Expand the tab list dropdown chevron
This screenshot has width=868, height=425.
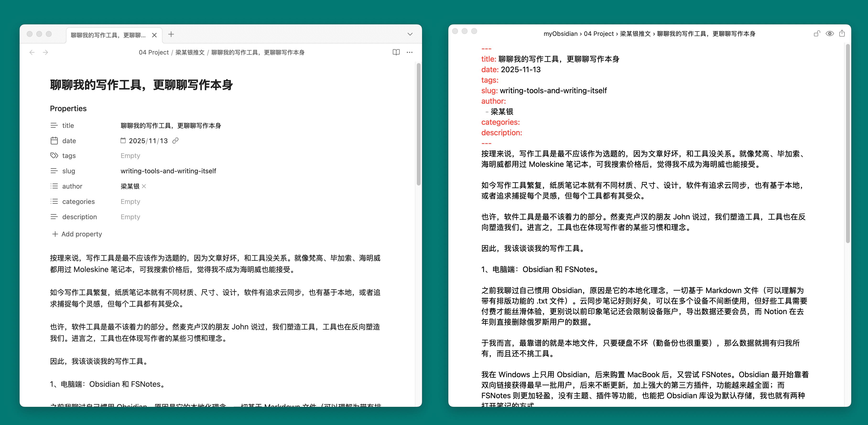pyautogui.click(x=410, y=34)
